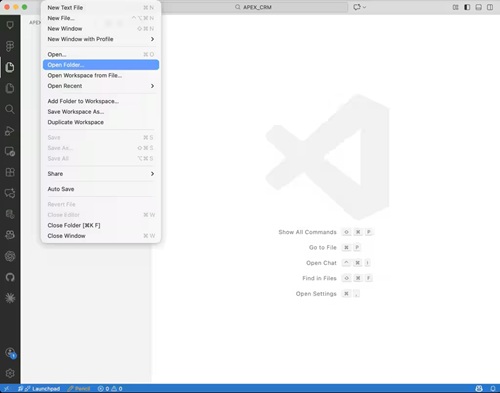Select Open Folder... menu item

[101, 65]
